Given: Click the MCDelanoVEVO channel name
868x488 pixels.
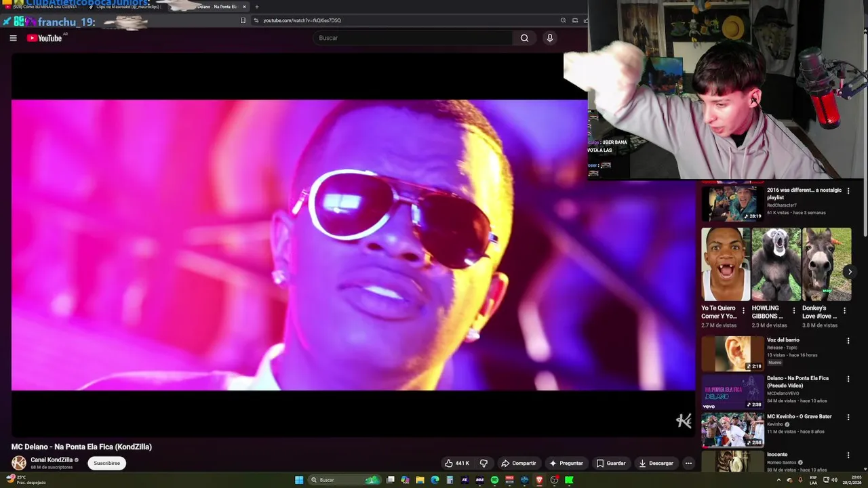Looking at the screenshot, I should (x=783, y=393).
